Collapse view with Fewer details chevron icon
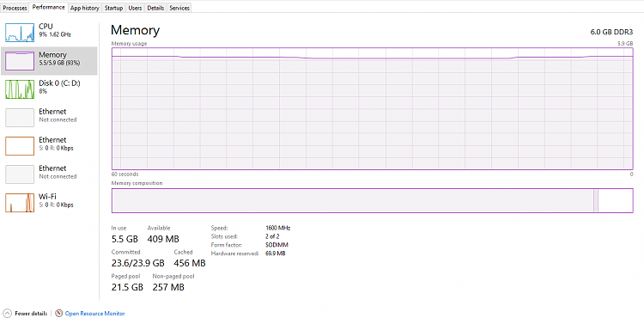The width and height of the screenshot is (644, 324). coord(7,314)
